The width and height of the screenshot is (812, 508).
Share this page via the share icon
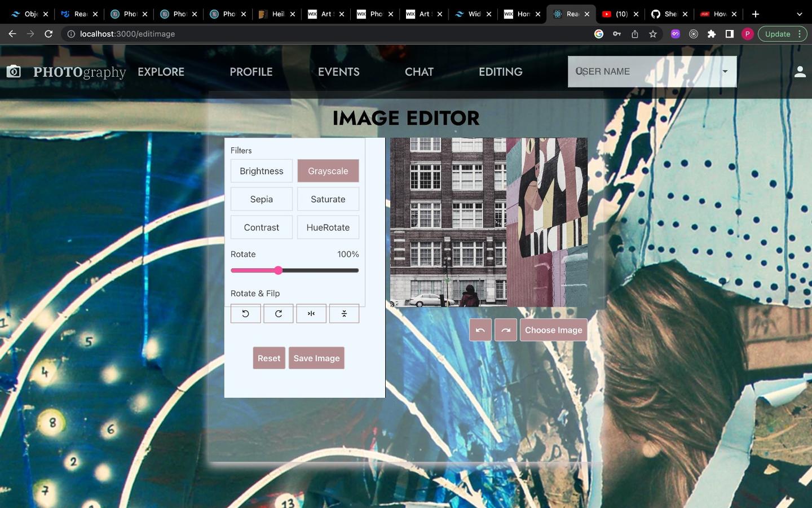pos(635,34)
